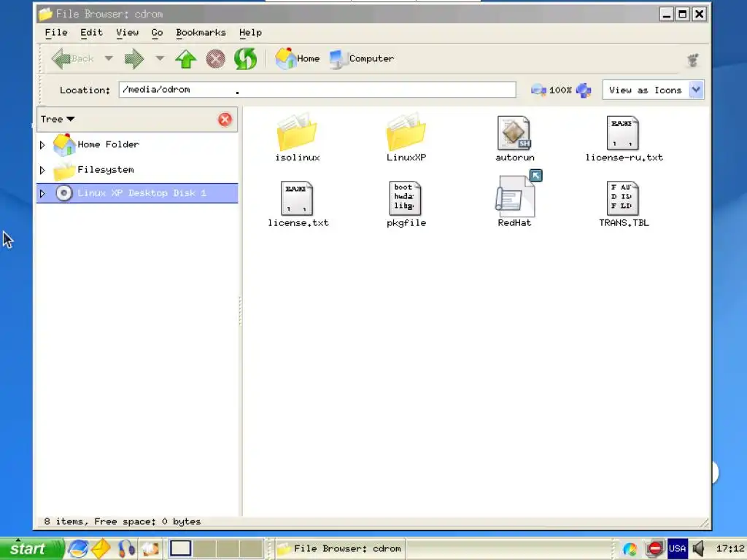This screenshot has height=560, width=747.
Task: Select Filesystem in the tree
Action: pos(106,169)
